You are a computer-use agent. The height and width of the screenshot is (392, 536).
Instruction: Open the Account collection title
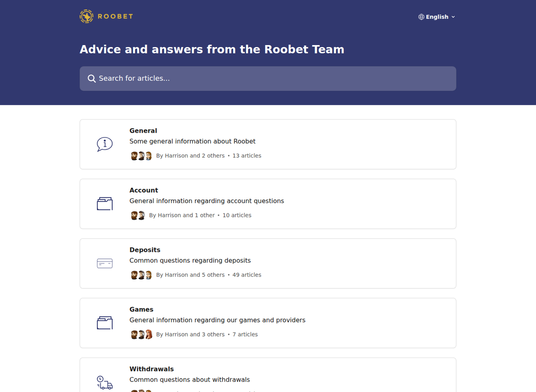coord(144,190)
